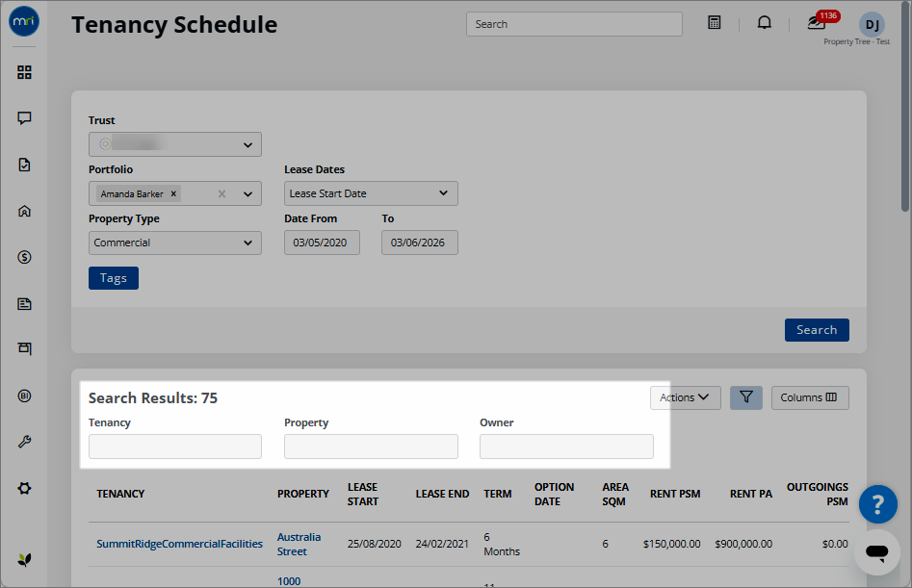Open the payments icon with the 1136 badge
Screen dimensions: 912x588
[x=818, y=23]
